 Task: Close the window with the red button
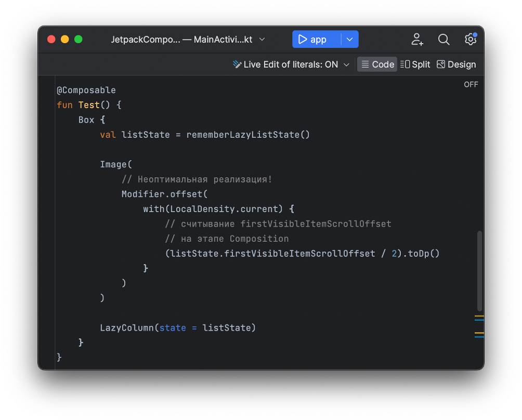[51, 40]
